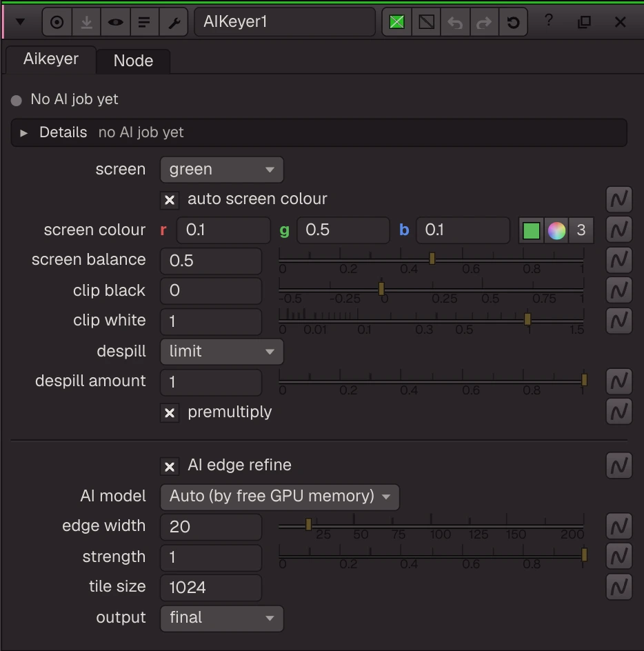Toggle the AI edge refine checkbox
The width and height of the screenshot is (644, 651).
[170, 466]
